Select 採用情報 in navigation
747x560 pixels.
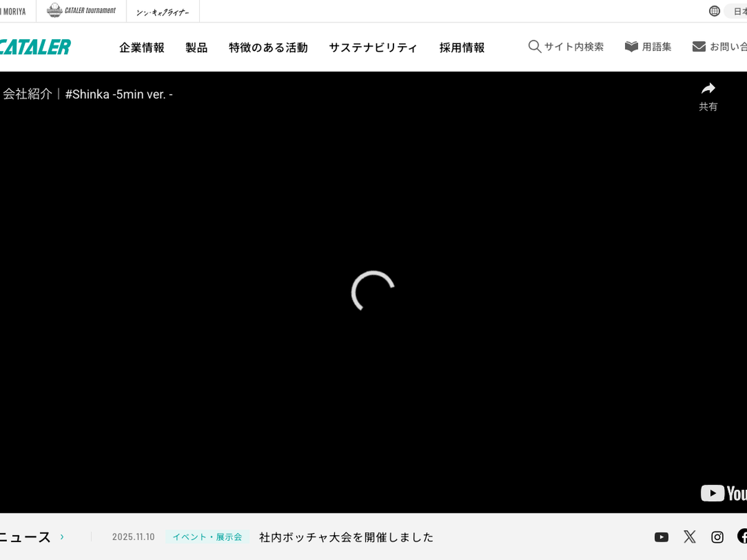[x=461, y=48]
